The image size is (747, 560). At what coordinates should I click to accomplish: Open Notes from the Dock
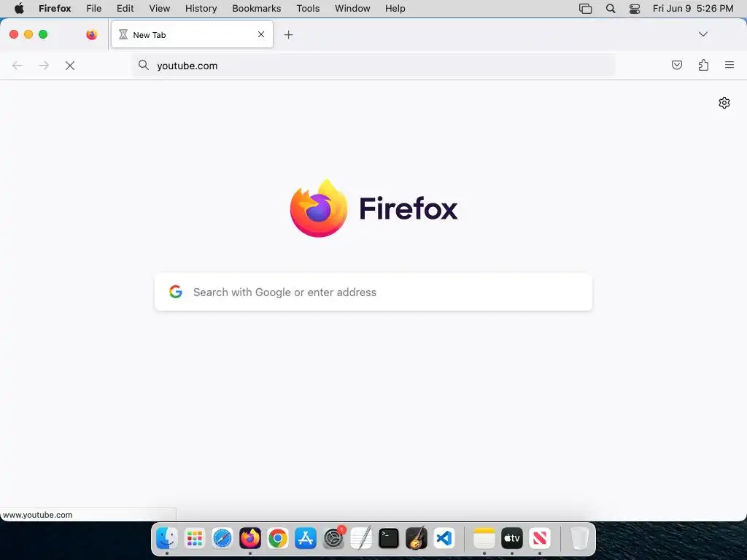[x=484, y=539]
